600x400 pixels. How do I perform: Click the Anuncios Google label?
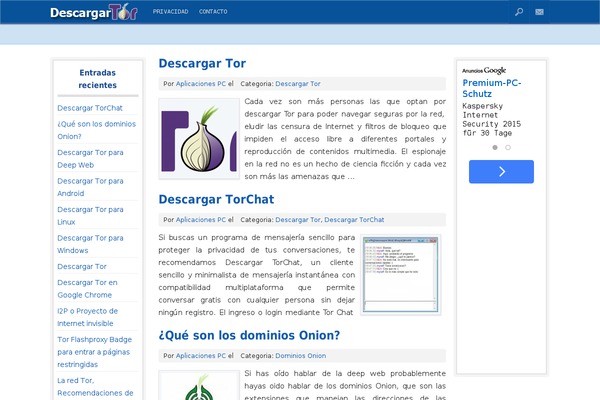point(484,70)
